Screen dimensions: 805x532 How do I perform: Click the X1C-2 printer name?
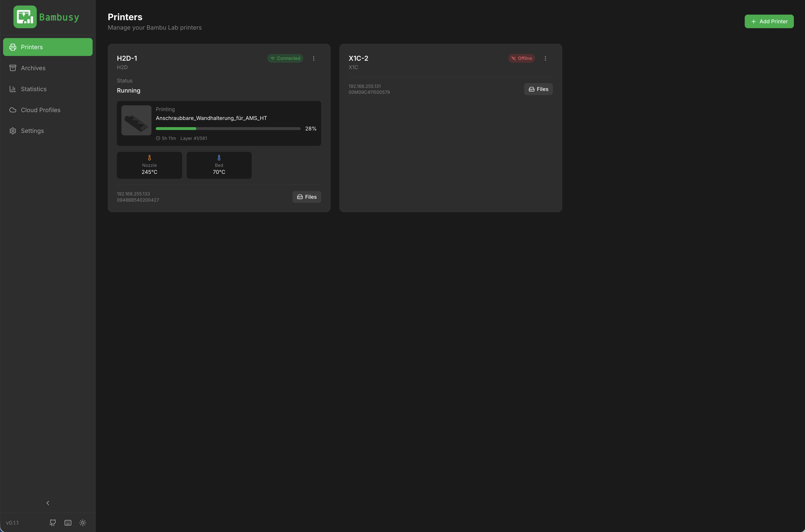(x=358, y=58)
